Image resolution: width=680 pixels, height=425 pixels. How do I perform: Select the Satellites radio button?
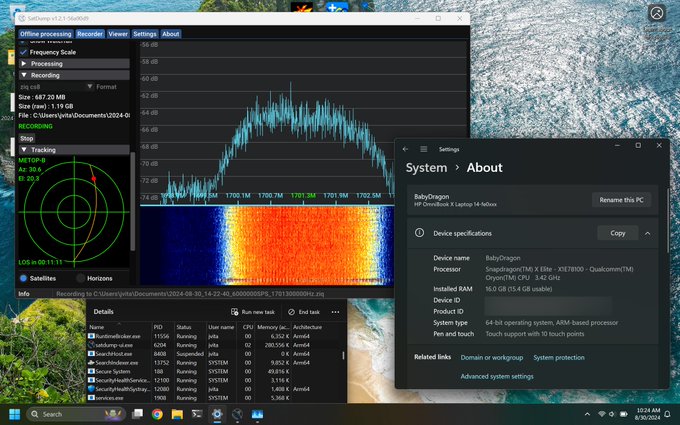click(x=23, y=278)
